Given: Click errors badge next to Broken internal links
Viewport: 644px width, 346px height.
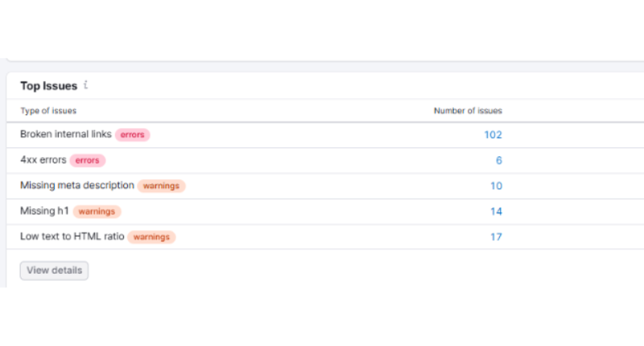Looking at the screenshot, I should tap(133, 135).
